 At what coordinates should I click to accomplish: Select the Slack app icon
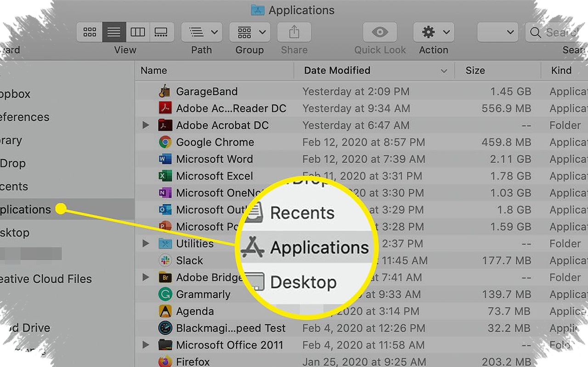[x=165, y=260]
